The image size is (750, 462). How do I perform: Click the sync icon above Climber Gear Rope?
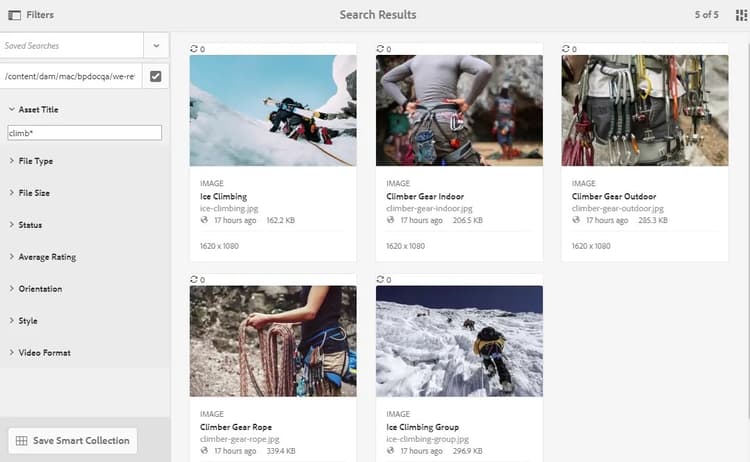pyautogui.click(x=194, y=279)
